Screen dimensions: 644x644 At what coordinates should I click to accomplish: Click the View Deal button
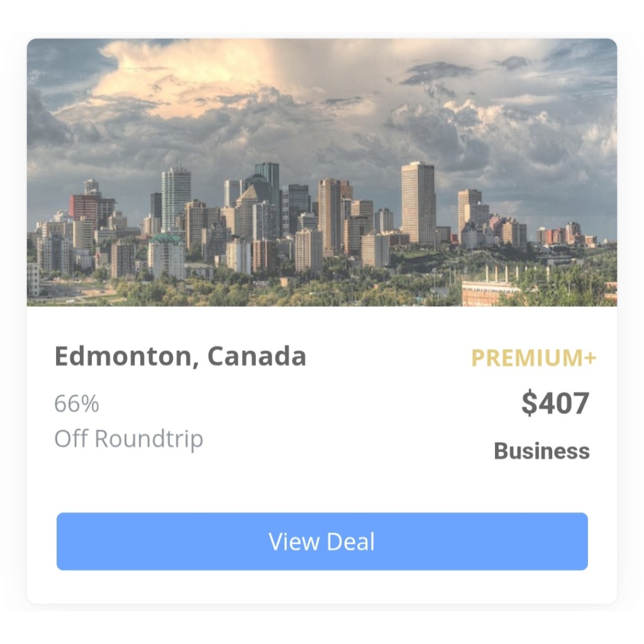(x=322, y=541)
